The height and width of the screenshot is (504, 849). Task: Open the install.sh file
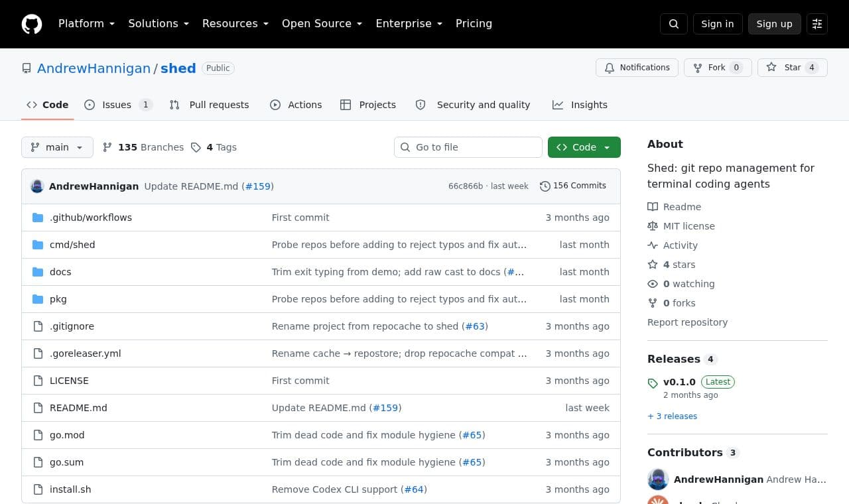pos(70,489)
